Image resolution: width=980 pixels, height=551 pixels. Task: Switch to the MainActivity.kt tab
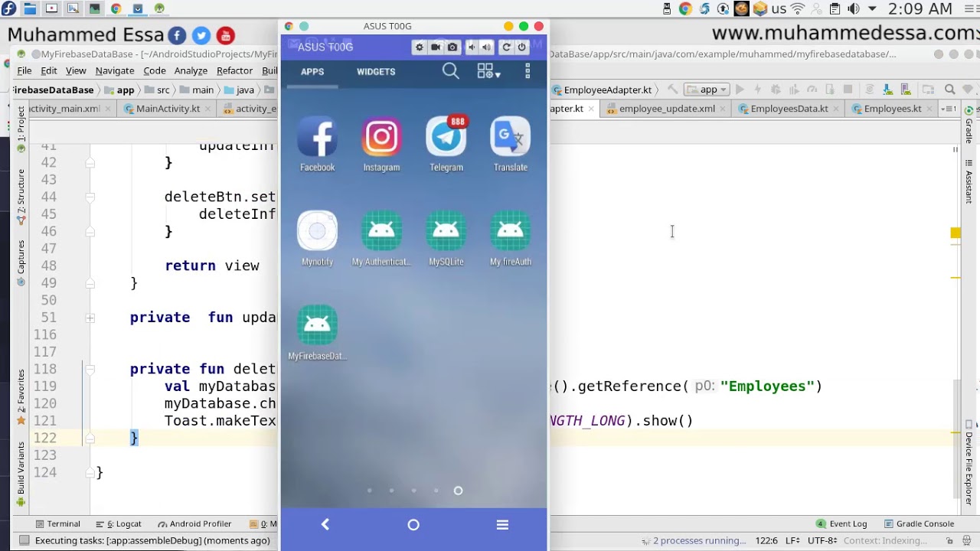tap(168, 109)
